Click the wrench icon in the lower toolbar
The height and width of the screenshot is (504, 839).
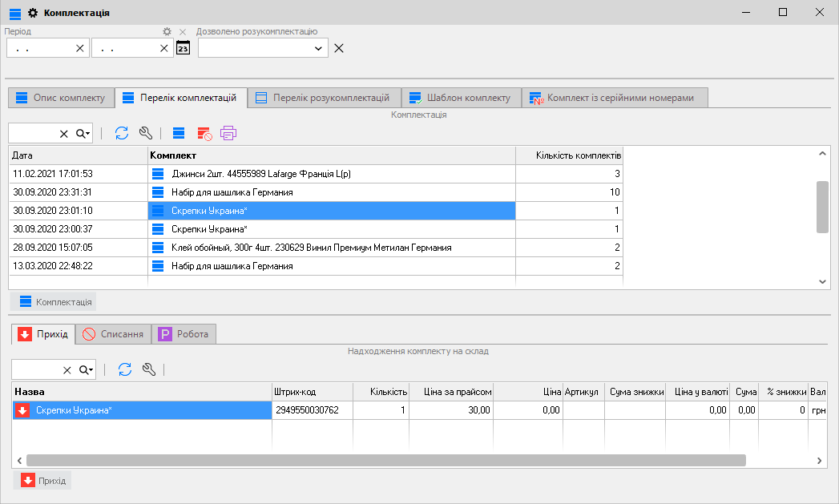[x=148, y=369]
